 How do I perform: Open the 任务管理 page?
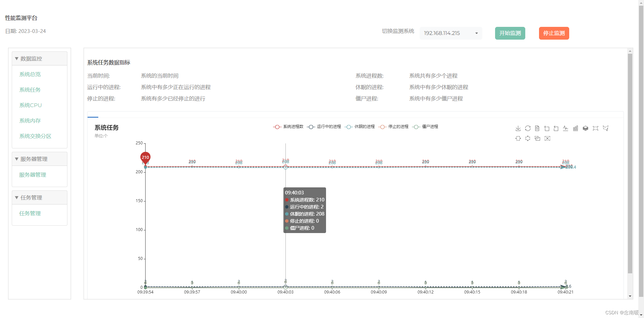click(30, 213)
